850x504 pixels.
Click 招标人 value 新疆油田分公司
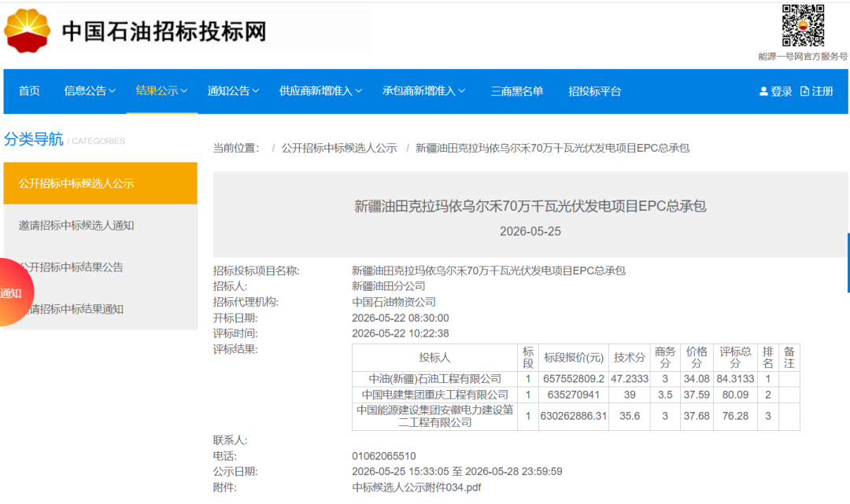[388, 286]
